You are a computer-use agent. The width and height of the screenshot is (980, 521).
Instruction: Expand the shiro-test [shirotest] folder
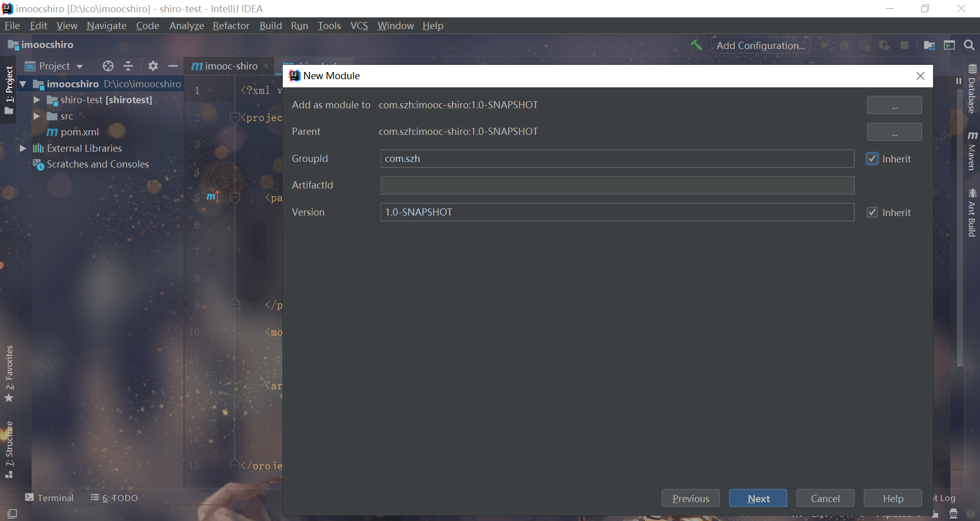coord(36,100)
